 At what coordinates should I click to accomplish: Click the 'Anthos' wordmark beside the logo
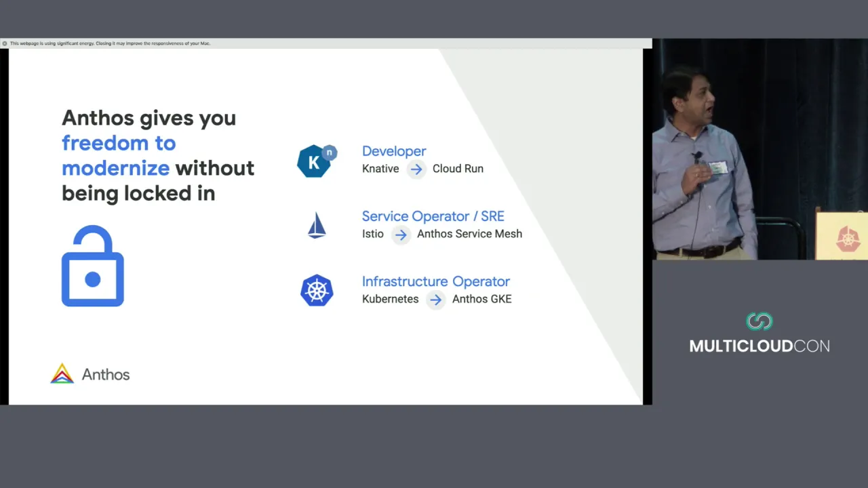(106, 374)
